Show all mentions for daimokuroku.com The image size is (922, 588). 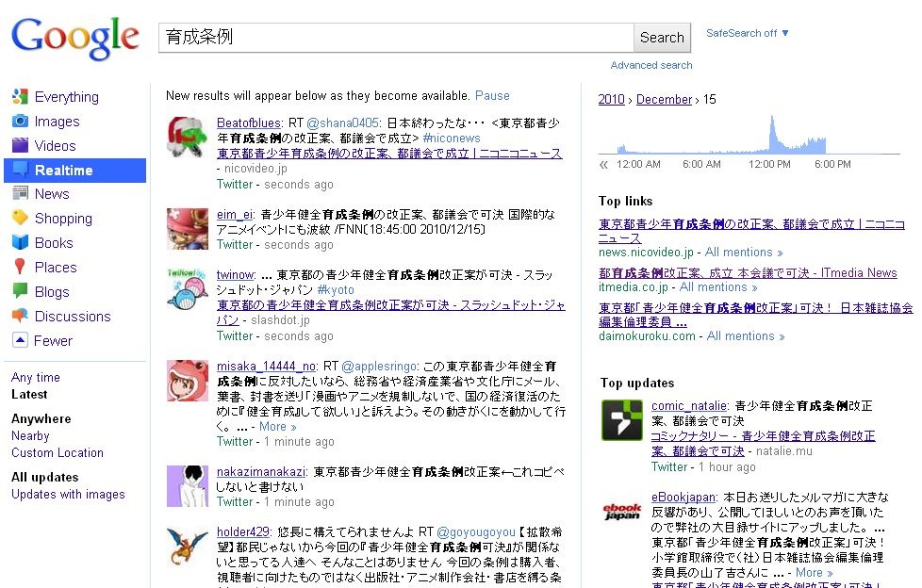pos(745,335)
